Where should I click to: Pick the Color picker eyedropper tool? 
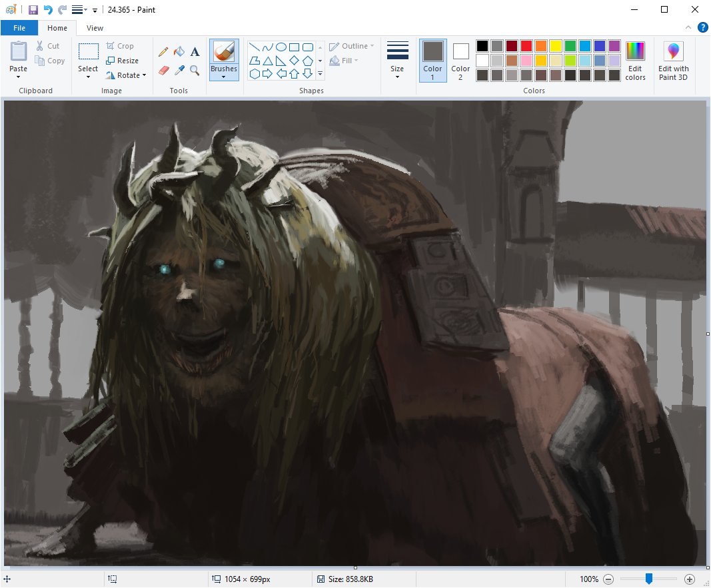(x=179, y=70)
